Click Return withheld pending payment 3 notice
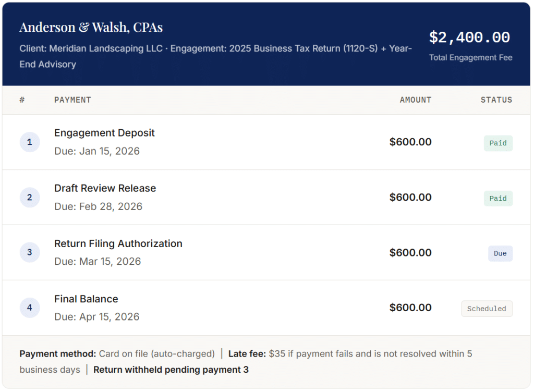 coord(171,370)
